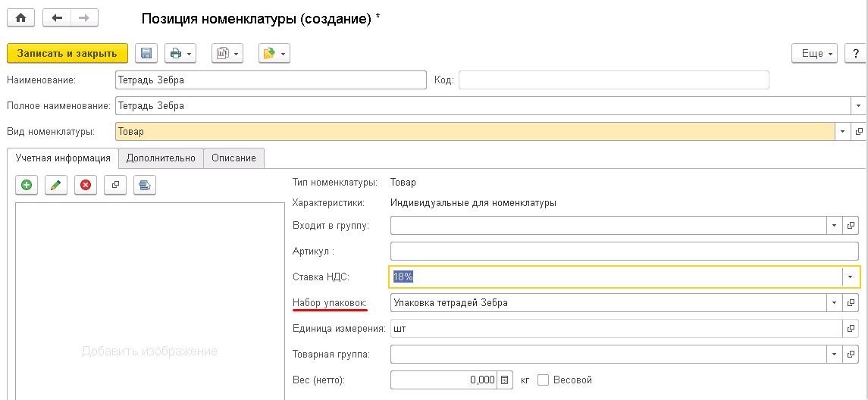This screenshot has width=868, height=400.
Task: Click the pencil edit icon
Action: 56,185
